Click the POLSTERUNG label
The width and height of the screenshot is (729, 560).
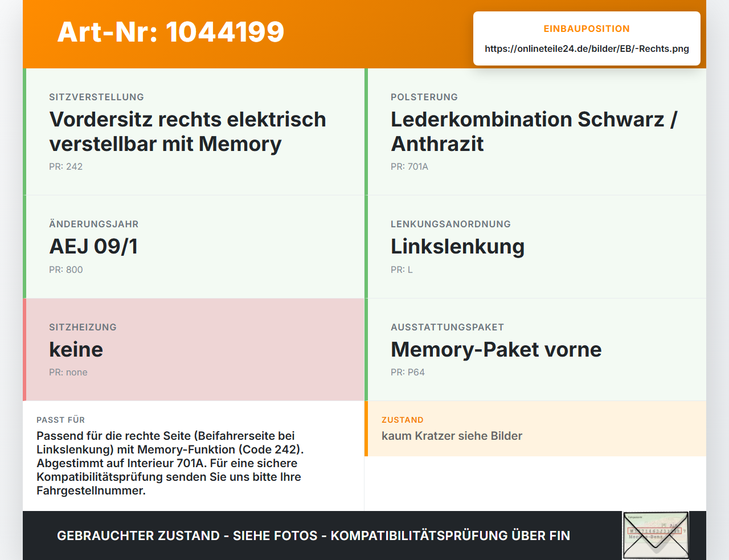tap(424, 97)
